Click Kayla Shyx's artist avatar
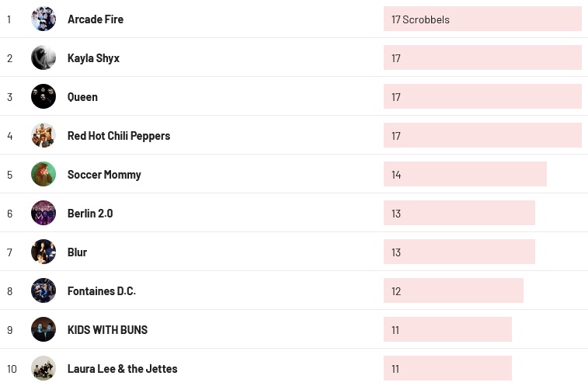The height and width of the screenshot is (386, 588). [43, 57]
